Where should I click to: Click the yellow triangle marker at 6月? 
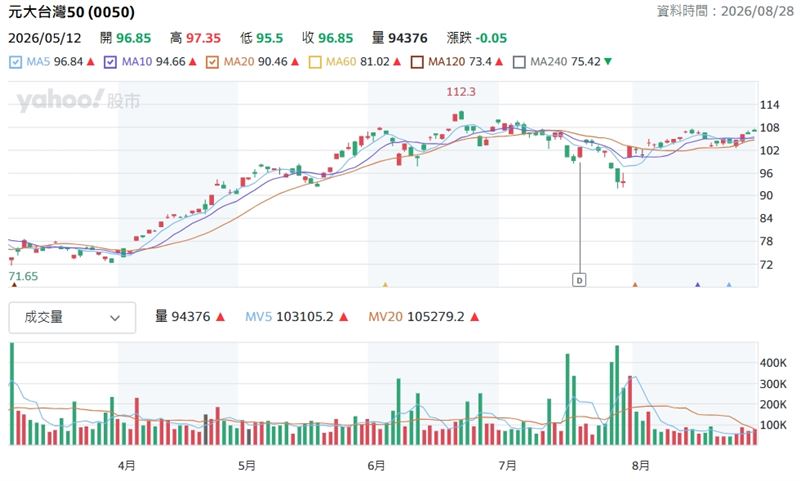pyautogui.click(x=385, y=285)
